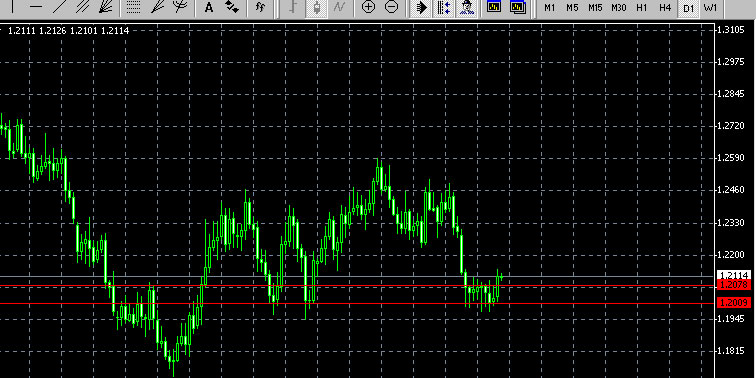Select the vertical line drawing tool
This screenshot has height=378, width=756.
point(13,7)
